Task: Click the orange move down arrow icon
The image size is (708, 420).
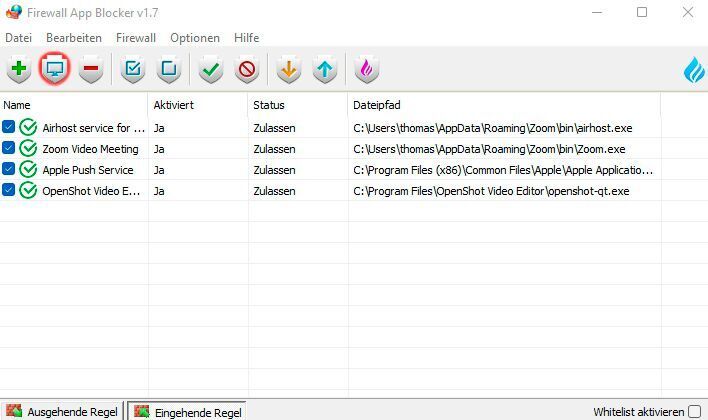Action: (x=289, y=70)
